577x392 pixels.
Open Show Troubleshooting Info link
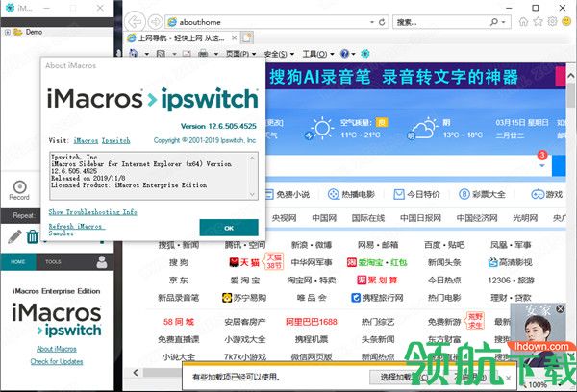[x=92, y=211]
